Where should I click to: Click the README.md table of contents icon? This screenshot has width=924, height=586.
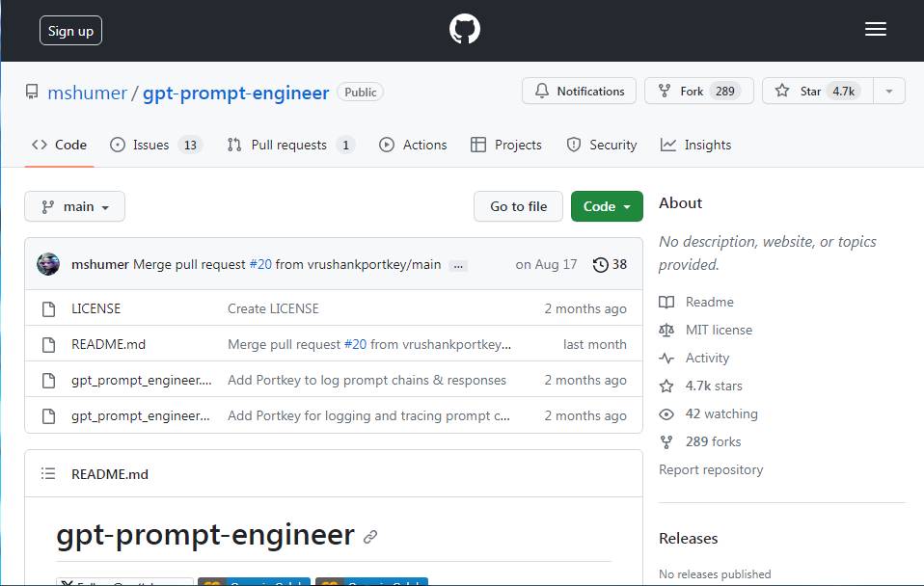(x=48, y=473)
